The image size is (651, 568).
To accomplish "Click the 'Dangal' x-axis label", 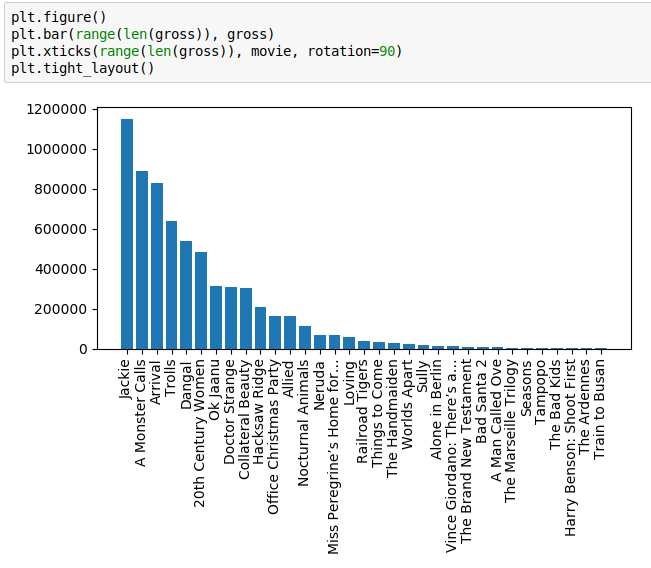I will [185, 386].
